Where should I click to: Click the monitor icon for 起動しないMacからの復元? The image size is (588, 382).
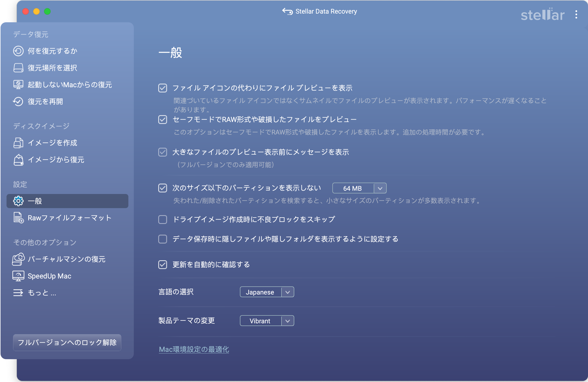coord(18,85)
